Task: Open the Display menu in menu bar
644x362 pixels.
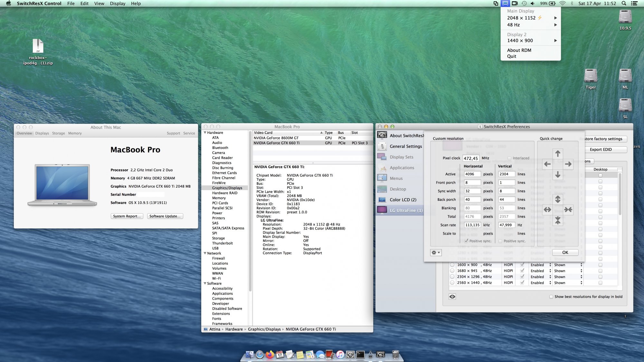Action: click(x=118, y=4)
